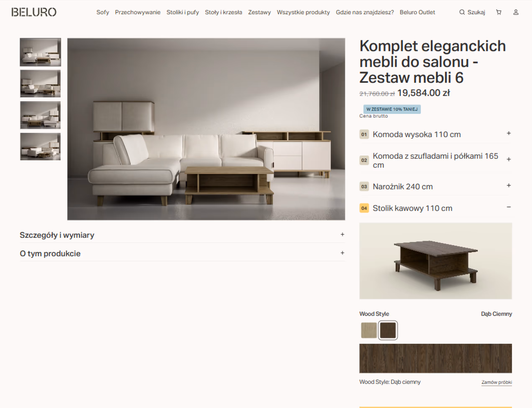Screen dimensions: 532x408
Task: Select the second gallery thumbnail
Action: tap(40, 84)
